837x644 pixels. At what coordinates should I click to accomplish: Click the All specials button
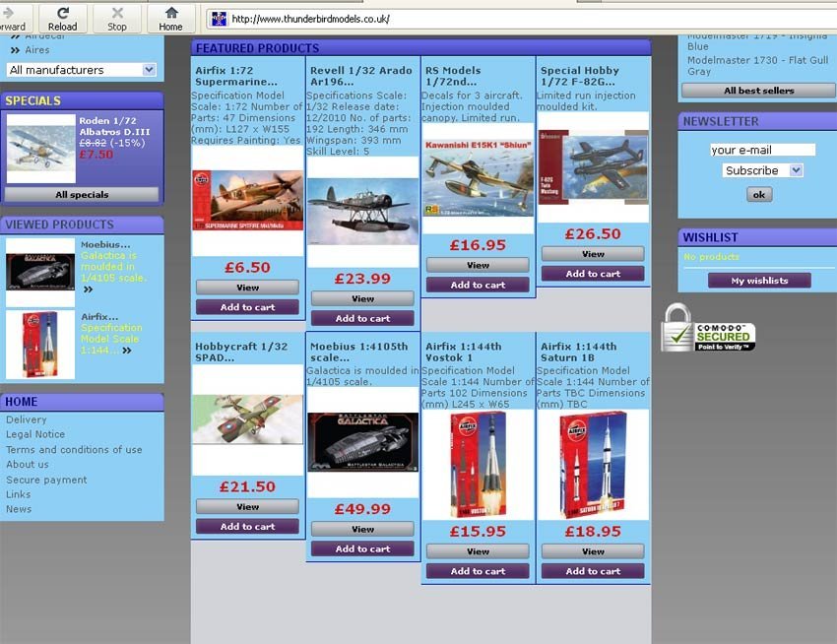click(82, 194)
